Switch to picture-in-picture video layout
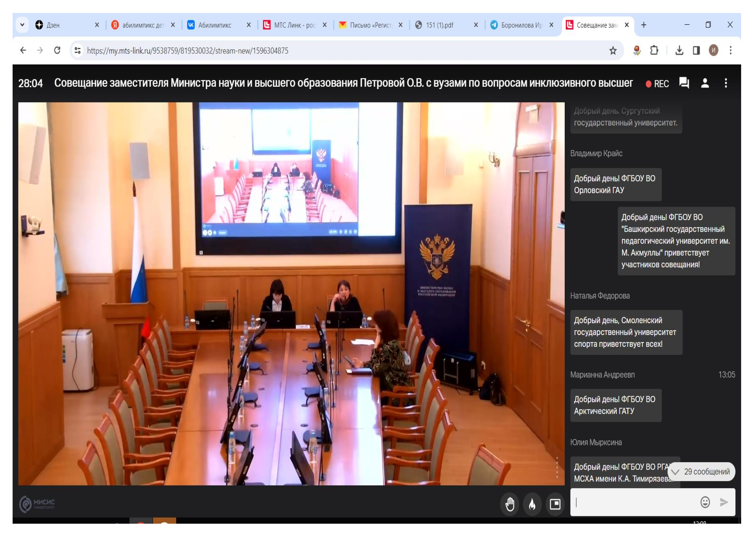This screenshot has height=535, width=756. click(x=555, y=504)
